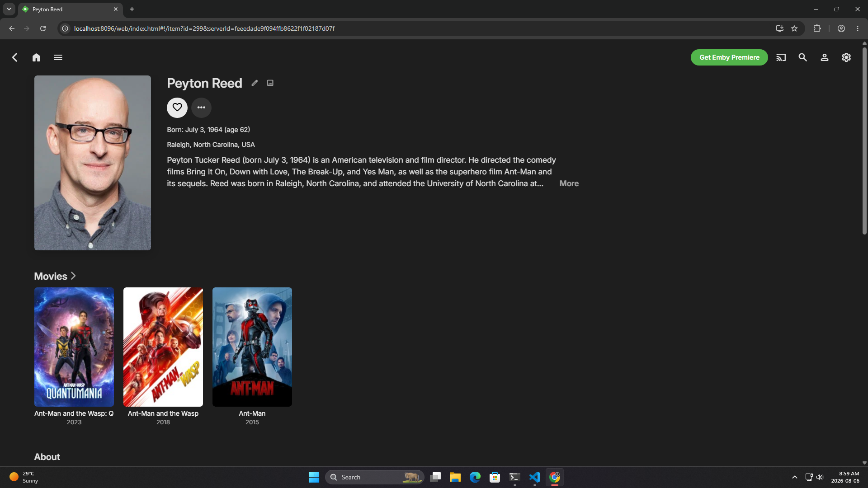Click the Raleigh, North Carolina, USA text

211,145
